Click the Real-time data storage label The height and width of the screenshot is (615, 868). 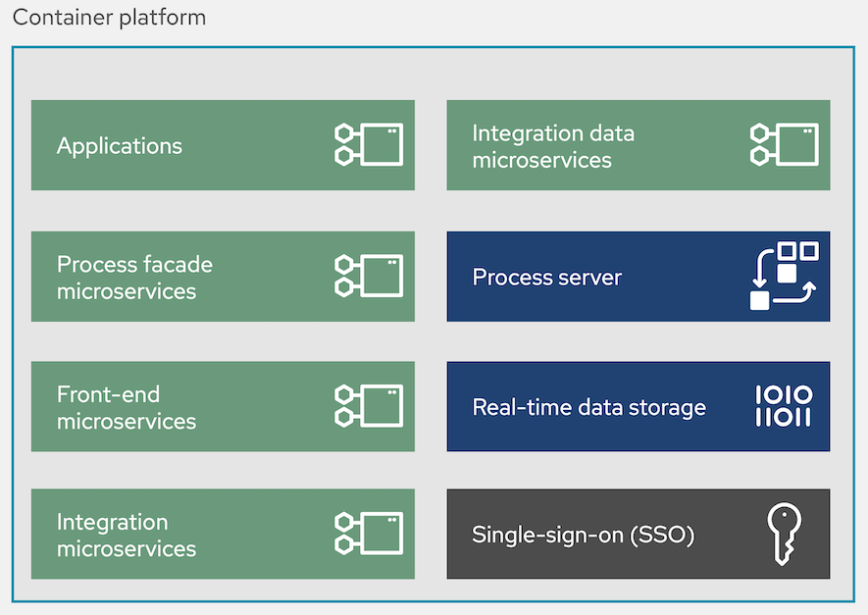589,407
